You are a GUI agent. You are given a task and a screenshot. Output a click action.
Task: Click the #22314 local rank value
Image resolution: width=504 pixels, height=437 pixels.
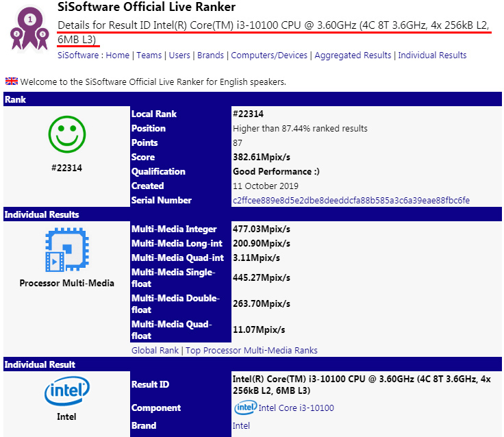click(248, 114)
